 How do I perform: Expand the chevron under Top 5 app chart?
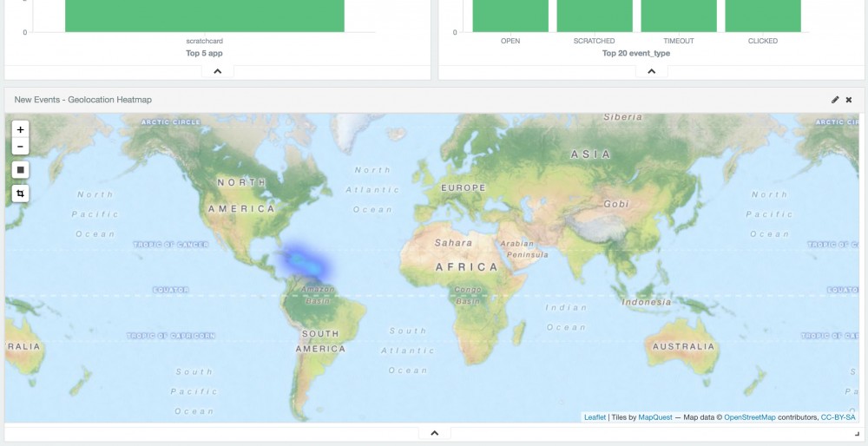pyautogui.click(x=218, y=71)
